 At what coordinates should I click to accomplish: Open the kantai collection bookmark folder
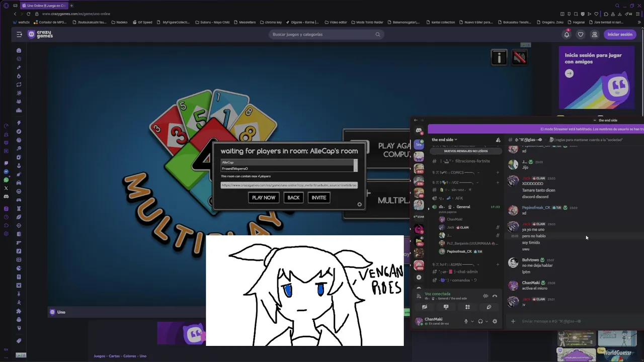click(441, 22)
